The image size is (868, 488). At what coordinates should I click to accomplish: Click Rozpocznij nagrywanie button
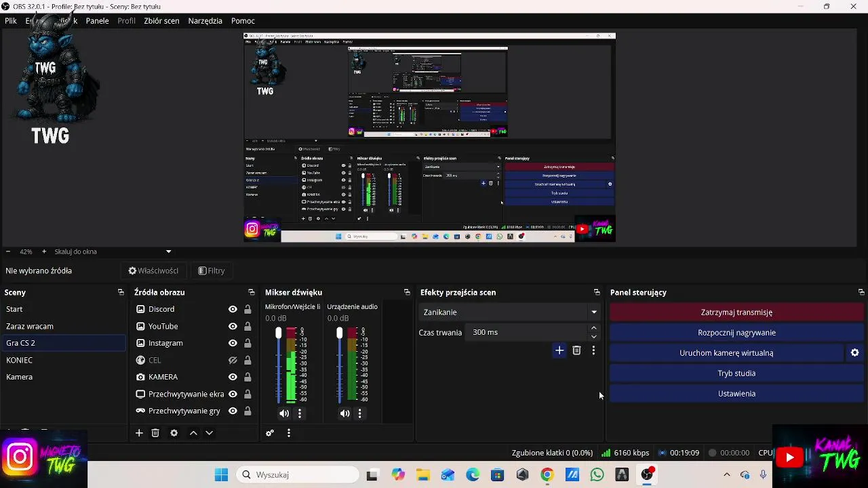736,333
